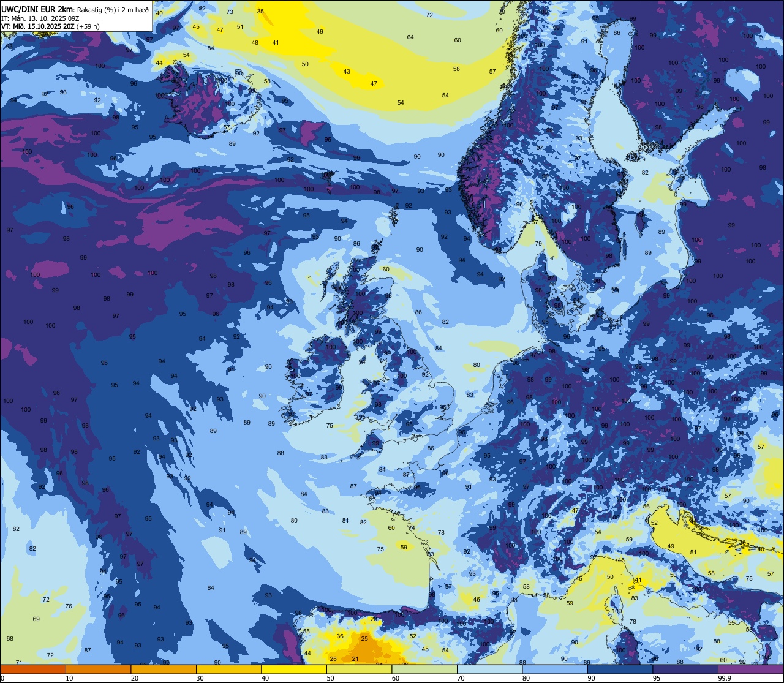Click the value '68' at the left edge
Image resolution: width=784 pixels, height=683 pixels.
[10, 639]
